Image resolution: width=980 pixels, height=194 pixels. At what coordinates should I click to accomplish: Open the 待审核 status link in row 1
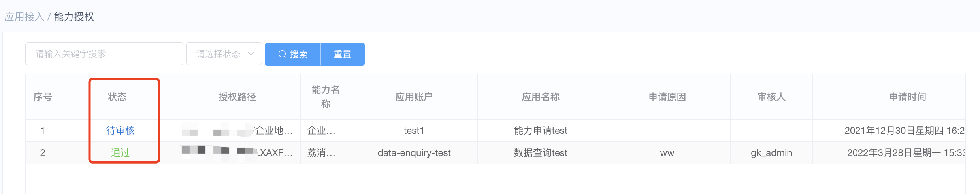pyautogui.click(x=120, y=131)
